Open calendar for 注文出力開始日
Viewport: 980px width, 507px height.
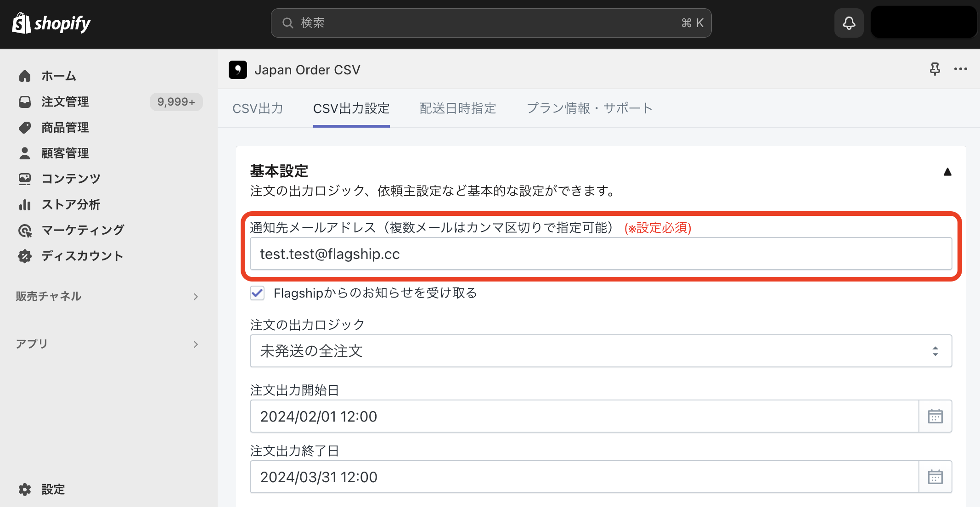tap(935, 416)
